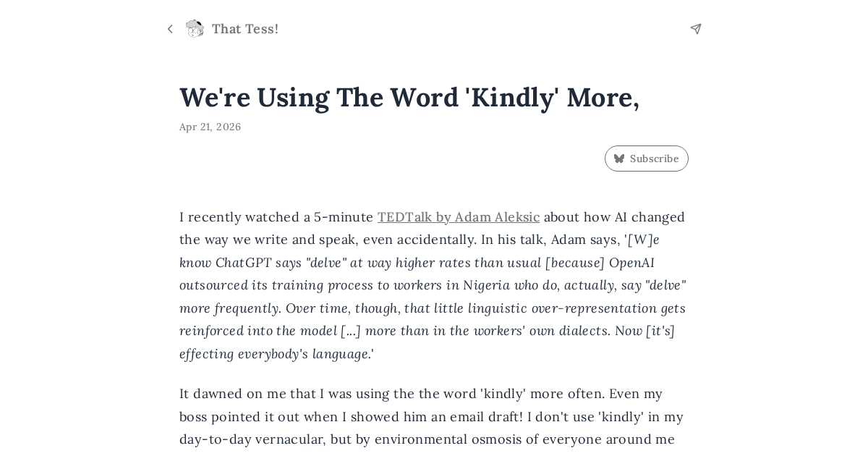The height and width of the screenshot is (456, 868).
Task: Click the Apr 21, 2026 date
Action: coord(210,127)
